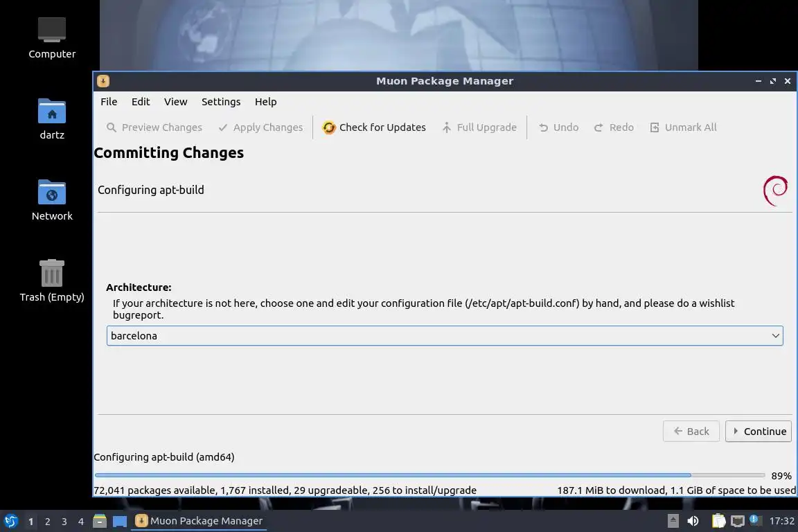This screenshot has height=532, width=798.
Task: Click the Muon Package Manager title bar text
Action: click(445, 81)
